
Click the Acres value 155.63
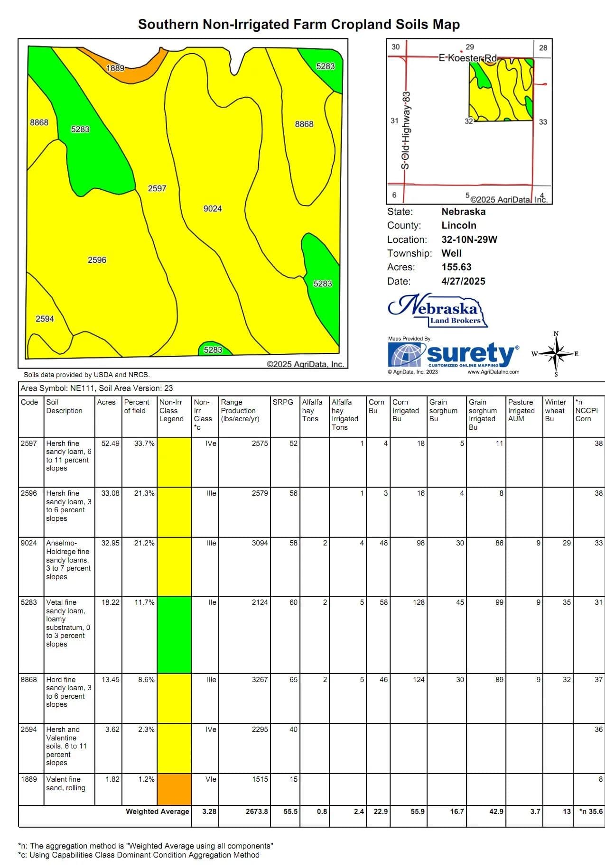(456, 267)
